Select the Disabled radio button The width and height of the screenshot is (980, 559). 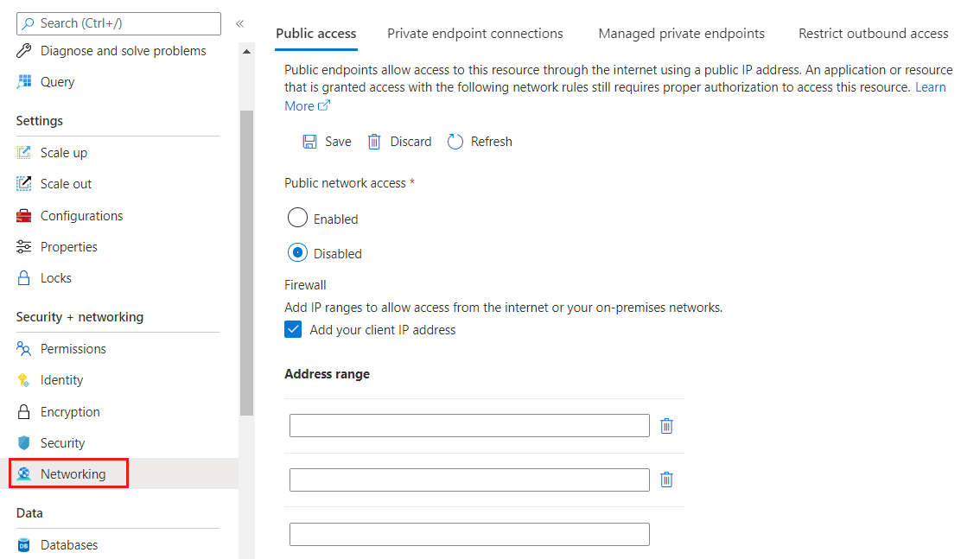tap(297, 252)
